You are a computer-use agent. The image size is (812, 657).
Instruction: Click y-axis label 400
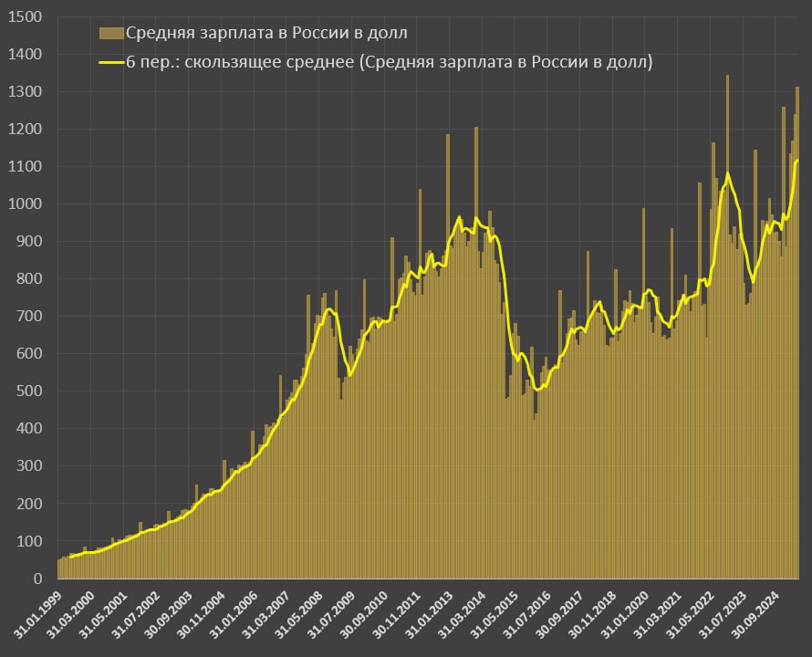tap(29, 429)
